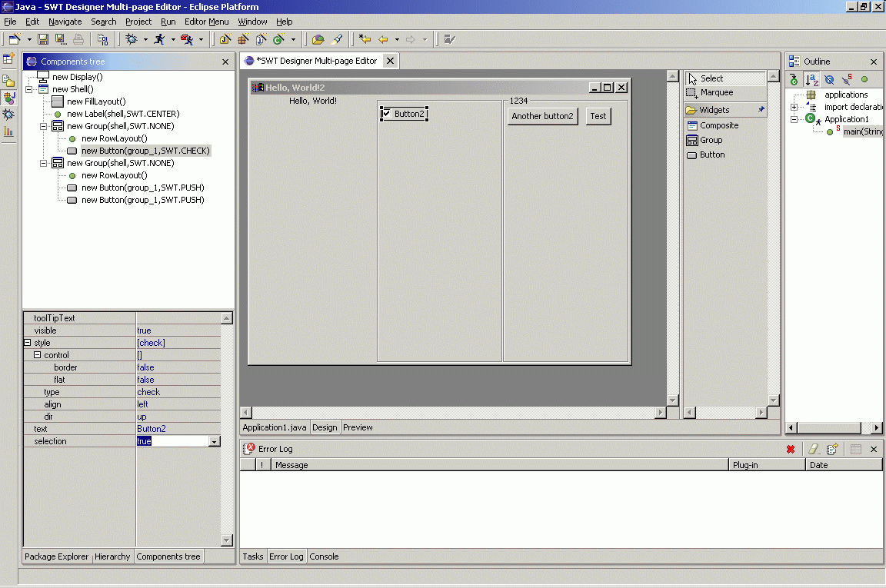This screenshot has width=886, height=588.
Task: Toggle Hide Static Members in the Outline
Action: [847, 80]
